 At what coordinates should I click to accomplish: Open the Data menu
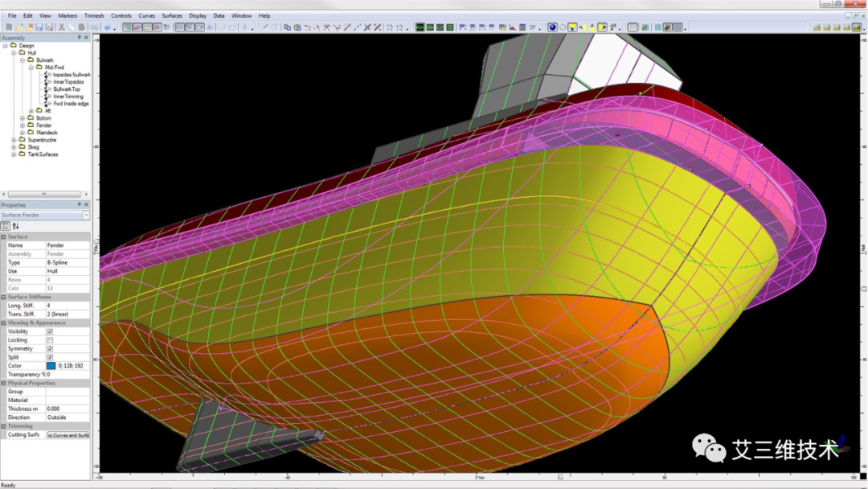(219, 15)
